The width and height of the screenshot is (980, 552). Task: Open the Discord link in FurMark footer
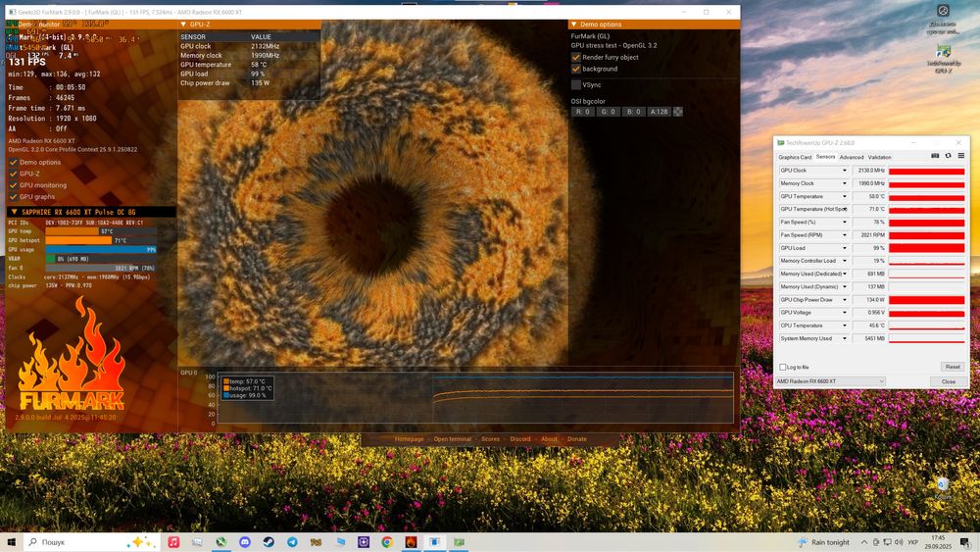[x=520, y=439]
